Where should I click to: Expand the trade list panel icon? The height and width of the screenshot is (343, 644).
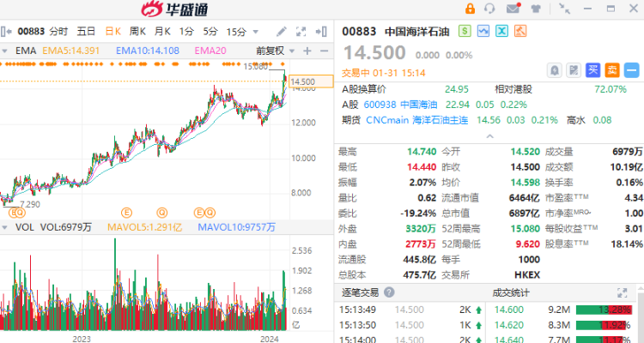pos(623,292)
